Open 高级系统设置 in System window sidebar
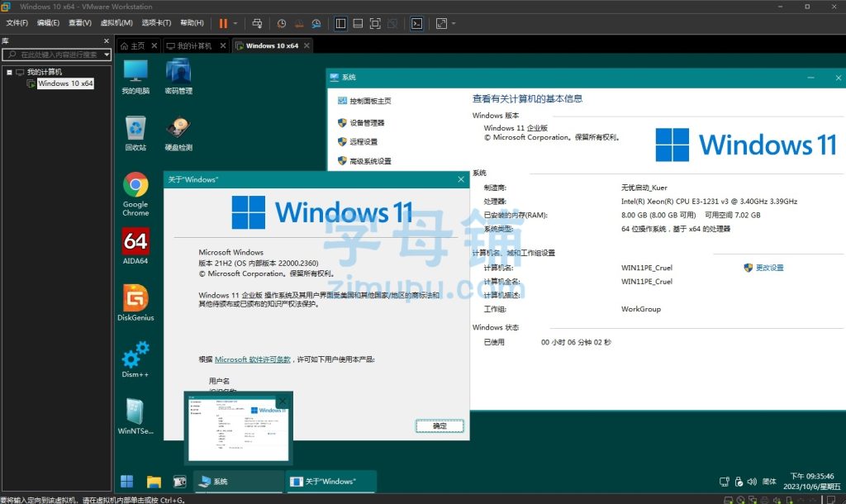The height and width of the screenshot is (504, 846). (x=364, y=161)
